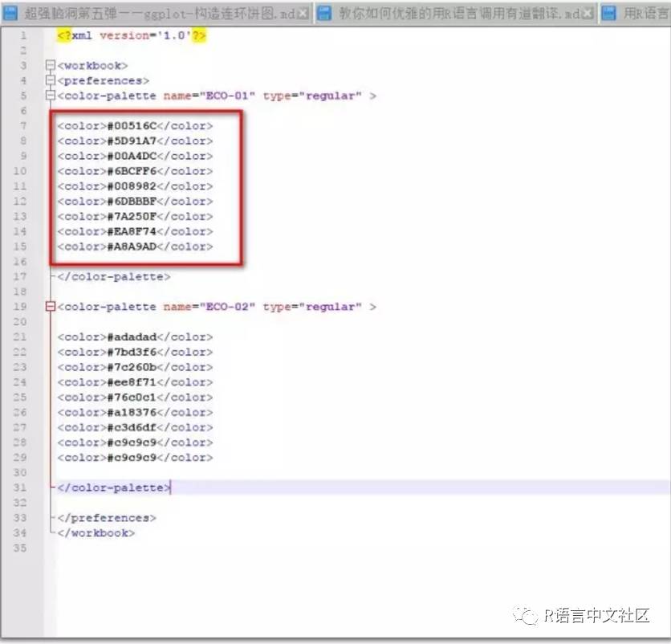The height and width of the screenshot is (644, 671).
Task: Click the color #7bd3f6 line
Action: point(135,352)
